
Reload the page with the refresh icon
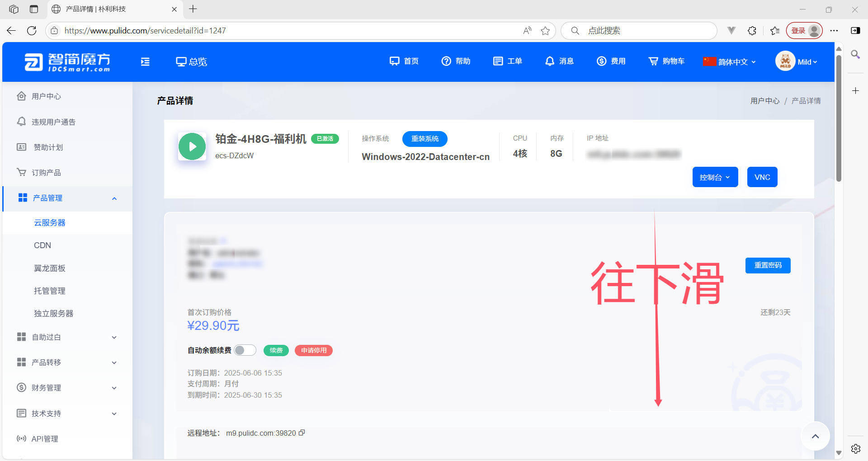[32, 31]
